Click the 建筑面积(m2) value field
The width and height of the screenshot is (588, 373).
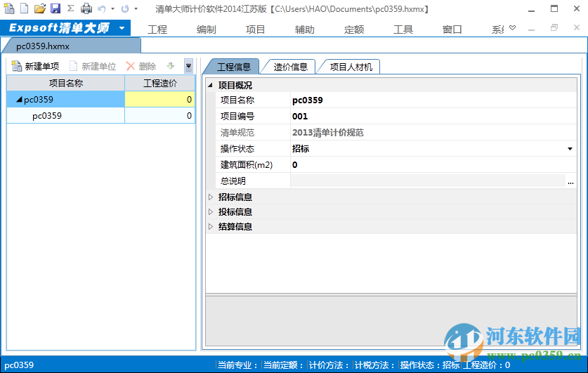point(433,165)
